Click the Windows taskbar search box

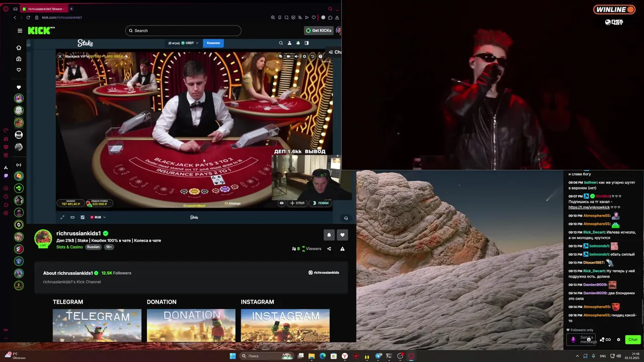click(x=267, y=356)
